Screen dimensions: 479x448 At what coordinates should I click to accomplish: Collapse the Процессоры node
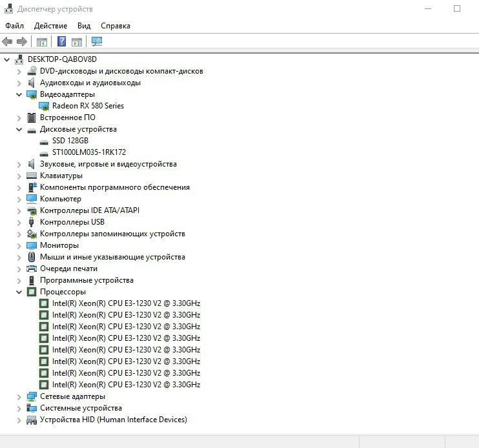(x=19, y=292)
